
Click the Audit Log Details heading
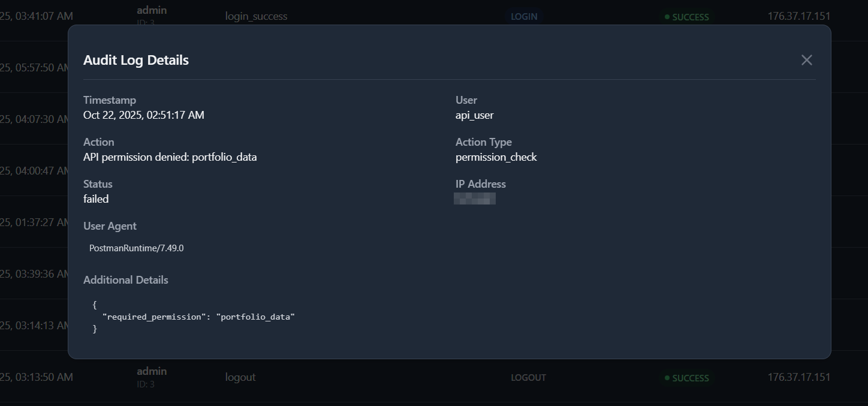[136, 60]
